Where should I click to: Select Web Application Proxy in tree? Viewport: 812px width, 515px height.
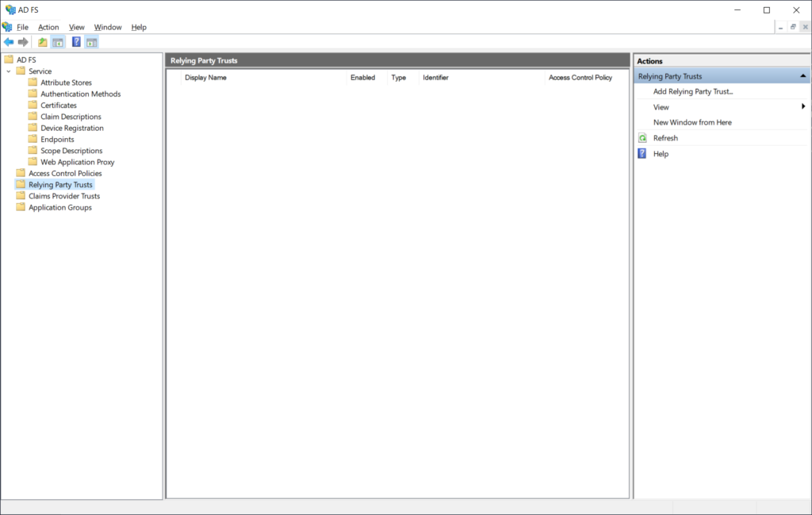coord(78,162)
